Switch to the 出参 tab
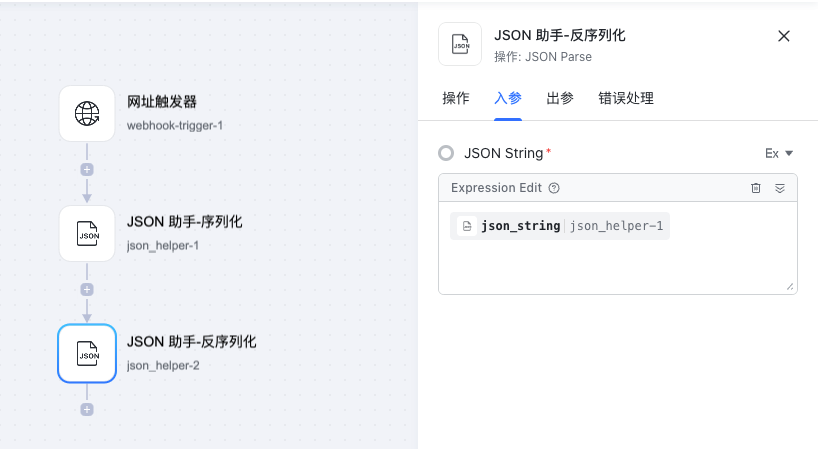Screen dimensions: 818x449 pyautogui.click(x=560, y=98)
